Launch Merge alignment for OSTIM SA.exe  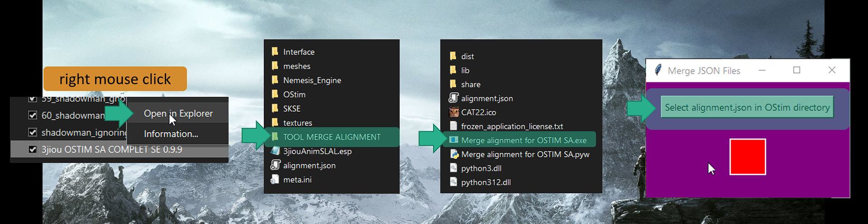tap(524, 140)
